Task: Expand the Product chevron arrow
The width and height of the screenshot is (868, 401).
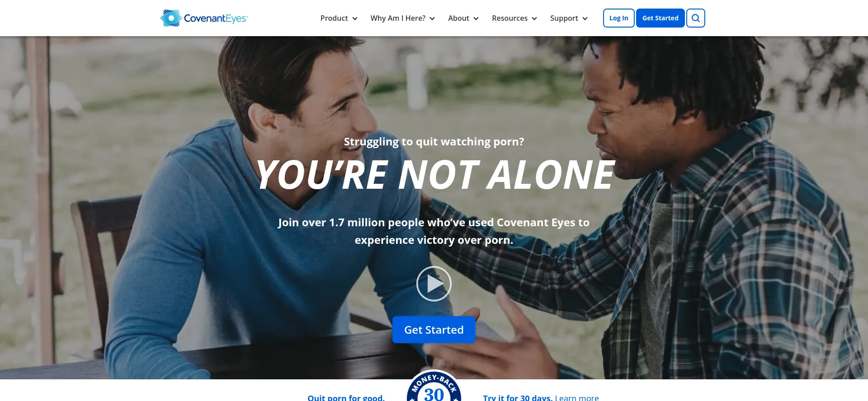Action: coord(355,19)
